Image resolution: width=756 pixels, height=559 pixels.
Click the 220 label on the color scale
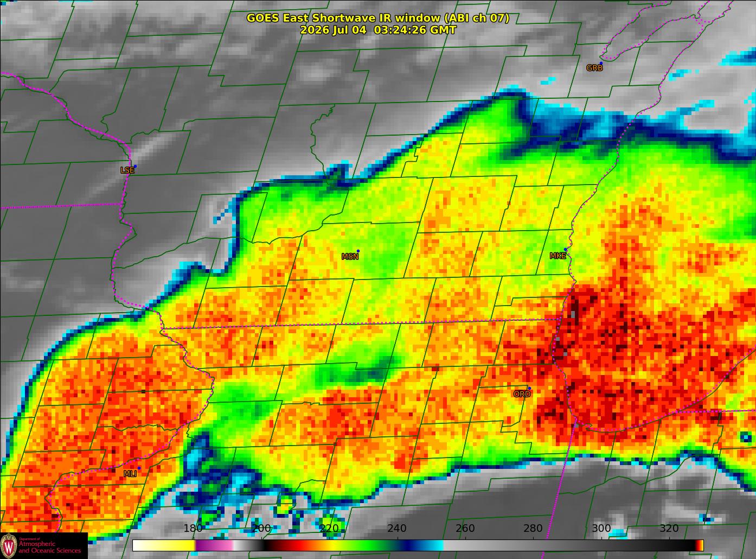click(329, 529)
